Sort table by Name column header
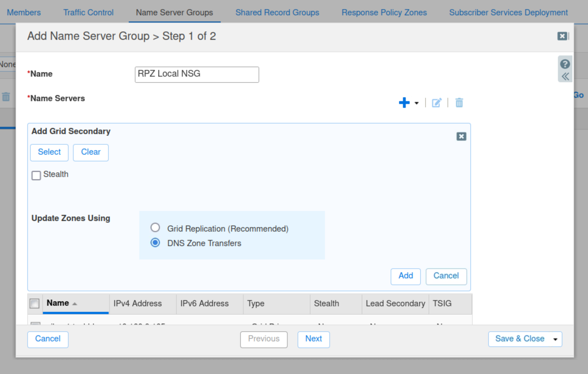The width and height of the screenshot is (588, 374). 58,303
